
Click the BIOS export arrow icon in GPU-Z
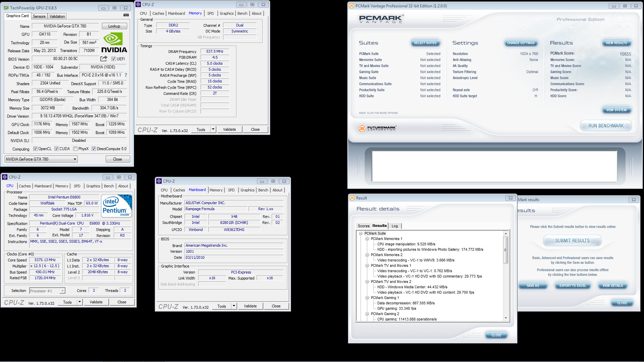(x=104, y=59)
